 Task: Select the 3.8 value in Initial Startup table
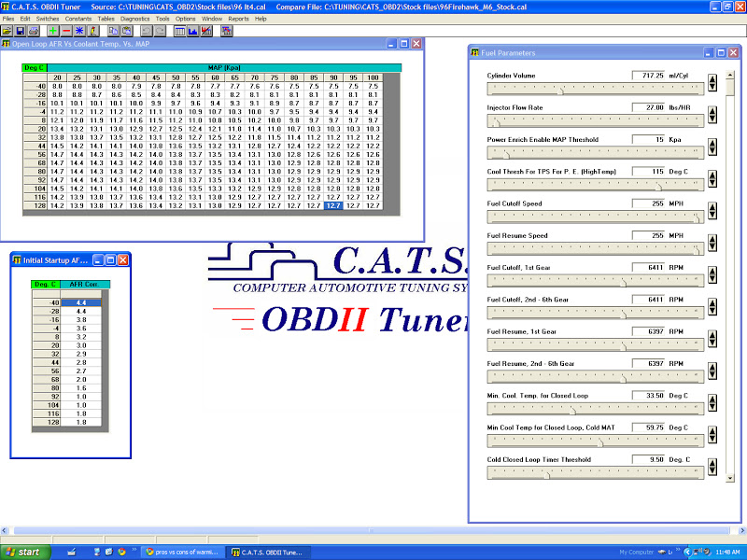81,320
